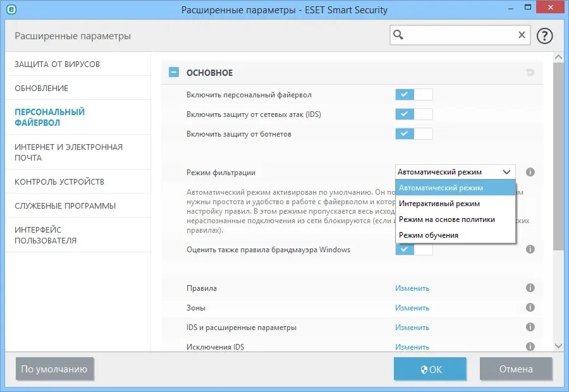Screen dimensions: 569x392
Task: Toggle Включить защиту от ботнетов switch
Action: 414,134
